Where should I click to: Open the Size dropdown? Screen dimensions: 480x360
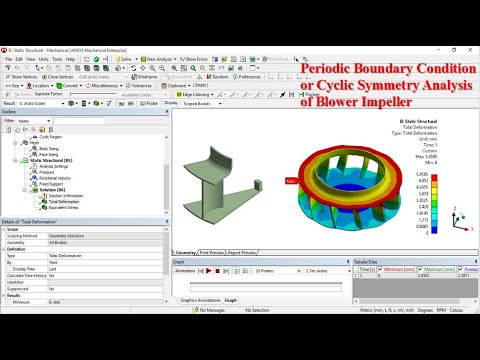tap(14, 86)
